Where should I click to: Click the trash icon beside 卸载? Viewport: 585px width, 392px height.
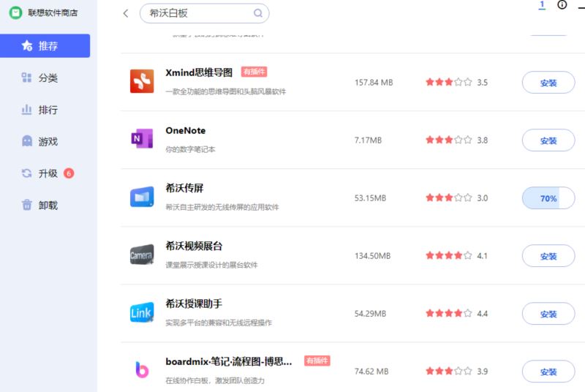[27, 205]
